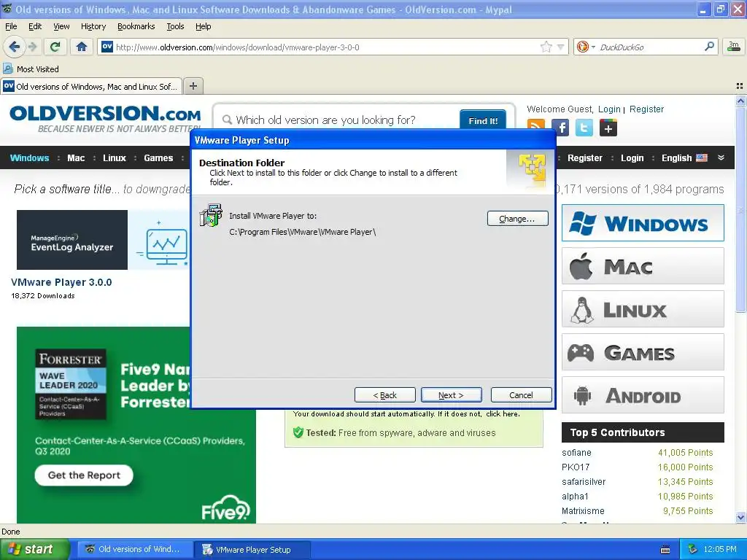Expand the navigation bar chevron
747x560 pixels.
point(721,157)
